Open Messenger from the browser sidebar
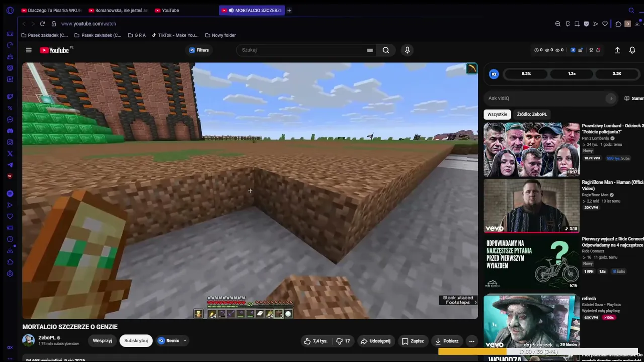The height and width of the screenshot is (362, 644). pyautogui.click(x=10, y=119)
